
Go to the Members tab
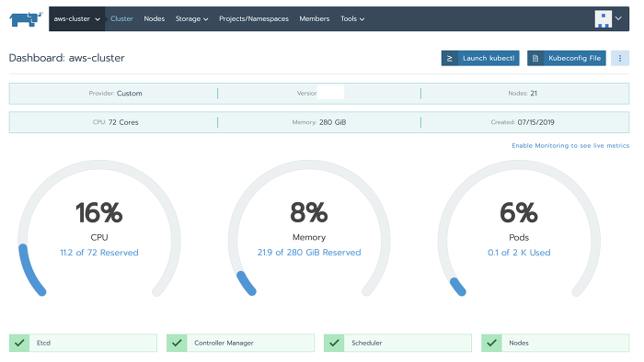(x=315, y=19)
